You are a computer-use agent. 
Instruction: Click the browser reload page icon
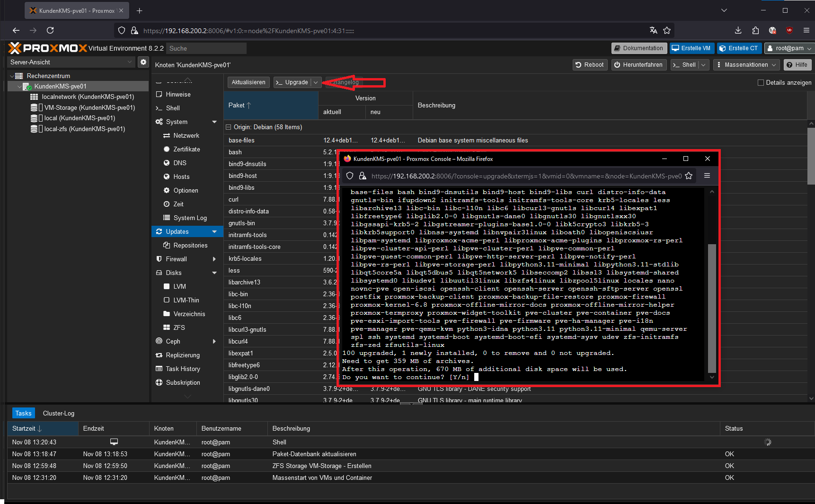(x=50, y=30)
